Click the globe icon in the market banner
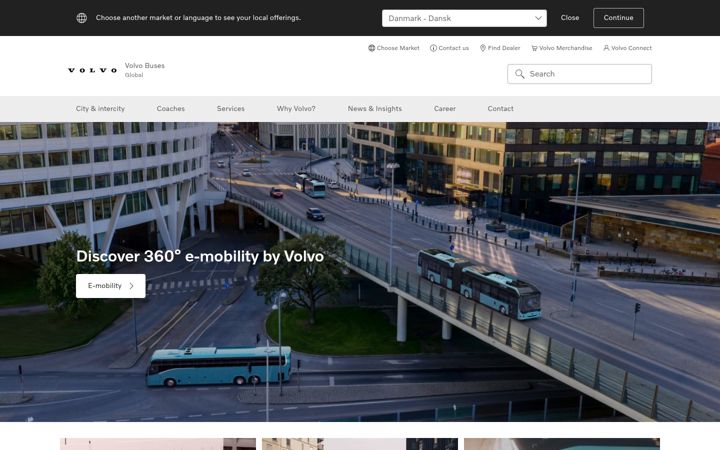The width and height of the screenshot is (720, 450). click(82, 18)
